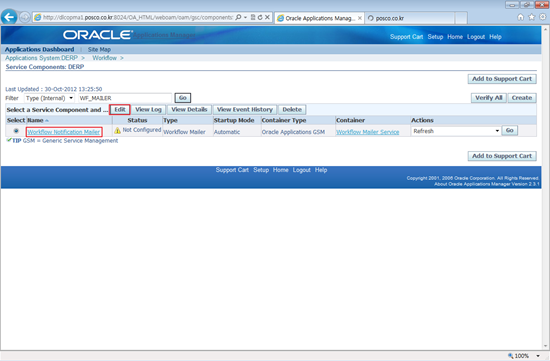Click the refresh icon in address bar
Viewport: 550px width, 361px height.
tap(260, 17)
